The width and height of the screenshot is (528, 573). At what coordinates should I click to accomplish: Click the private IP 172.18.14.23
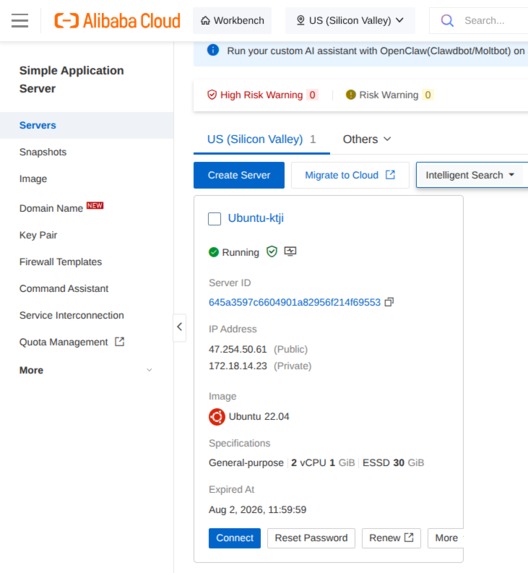click(x=238, y=366)
